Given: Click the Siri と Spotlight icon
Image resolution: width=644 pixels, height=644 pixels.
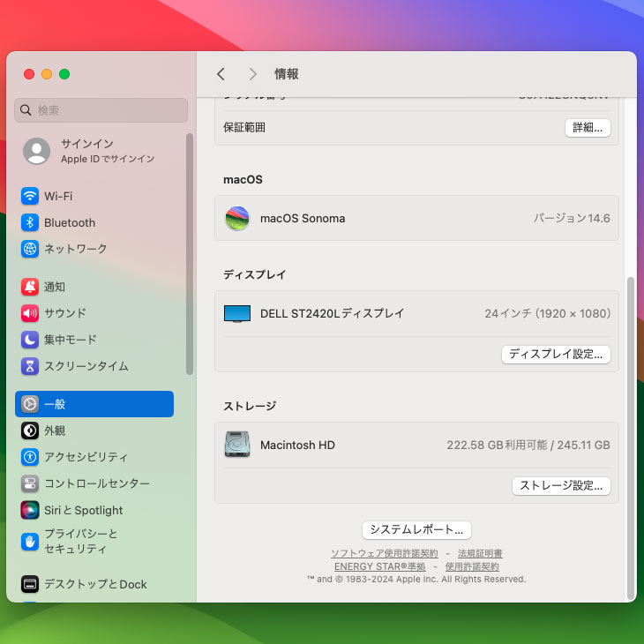Looking at the screenshot, I should pos(30,510).
